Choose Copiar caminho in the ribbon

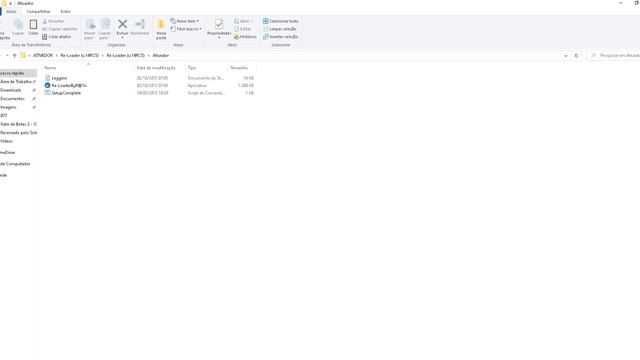60,29
